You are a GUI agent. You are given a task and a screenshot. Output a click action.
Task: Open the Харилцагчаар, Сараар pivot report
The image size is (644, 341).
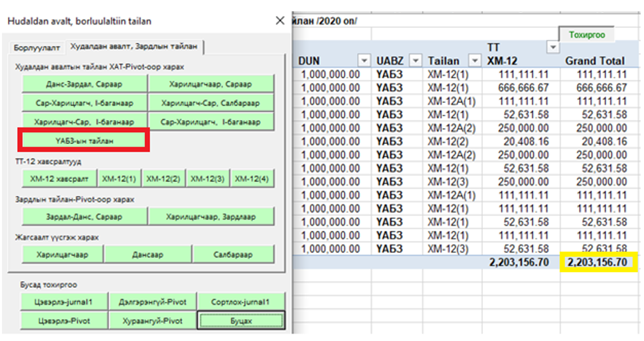point(211,84)
